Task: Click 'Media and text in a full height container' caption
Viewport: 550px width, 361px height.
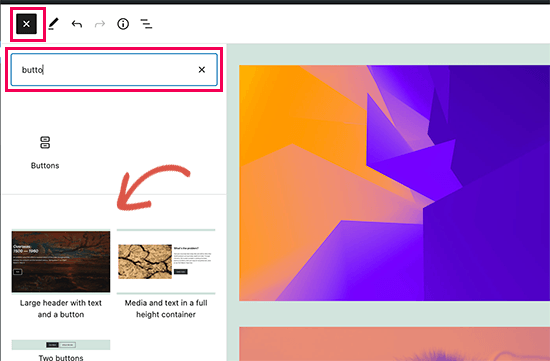Action: [166, 308]
